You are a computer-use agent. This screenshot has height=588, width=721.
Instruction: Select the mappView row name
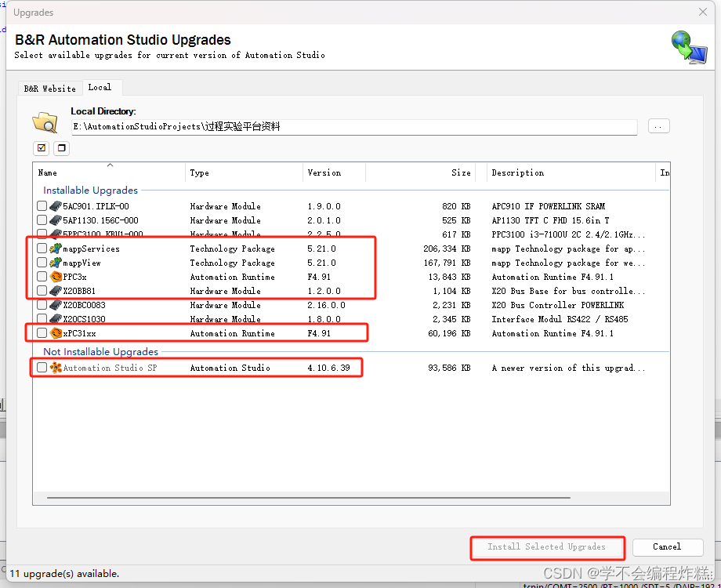click(82, 263)
